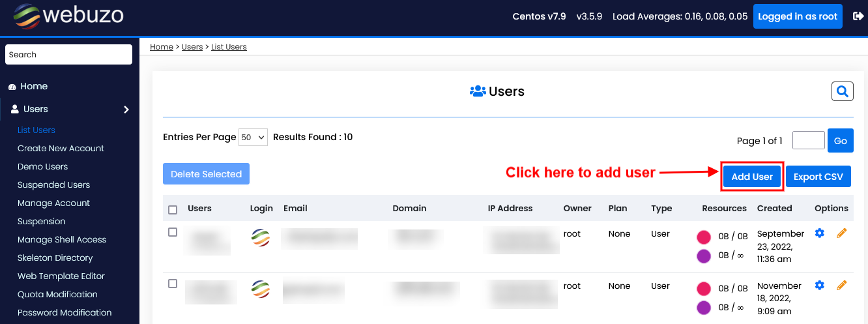This screenshot has width=868, height=324.
Task: Click the Resources column header
Action: pos(724,209)
